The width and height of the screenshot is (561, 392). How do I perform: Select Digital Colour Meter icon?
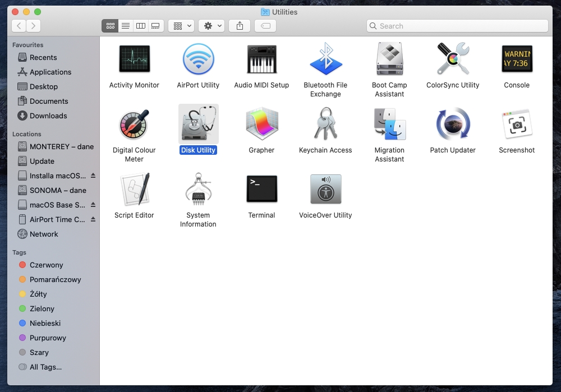click(x=134, y=124)
